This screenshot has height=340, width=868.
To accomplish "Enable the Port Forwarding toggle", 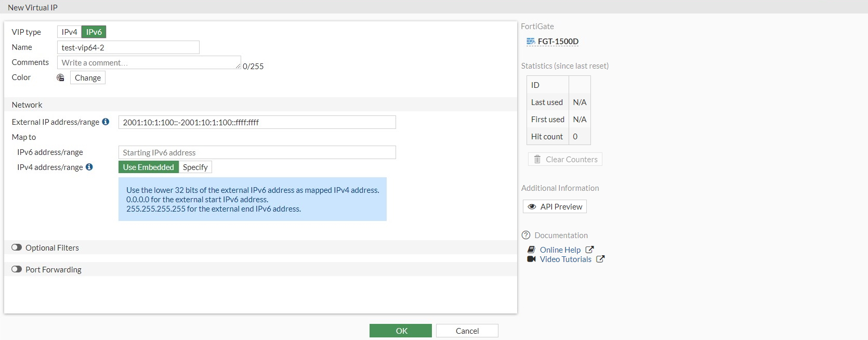I will [17, 269].
